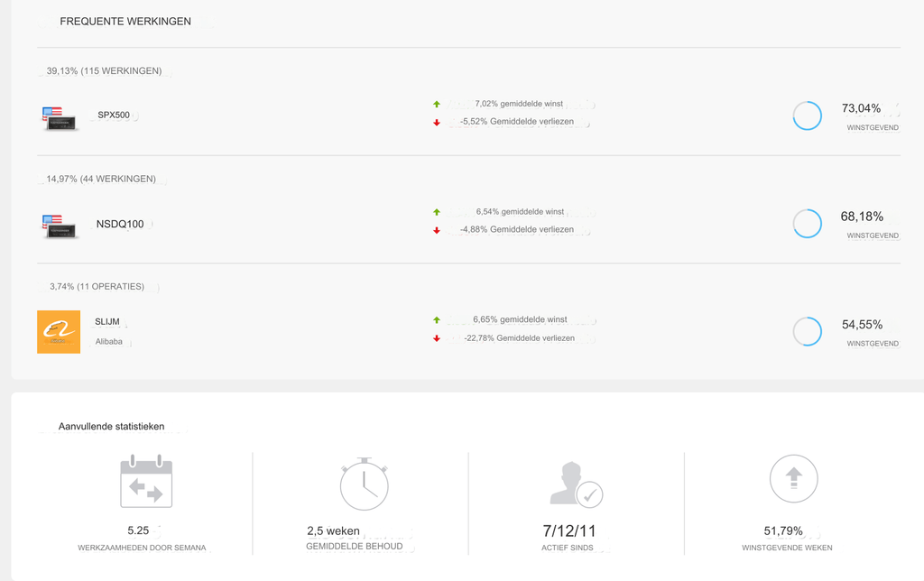Click red down arrow in SPX500 row
Viewport: 924px width, 581px height.
(437, 122)
